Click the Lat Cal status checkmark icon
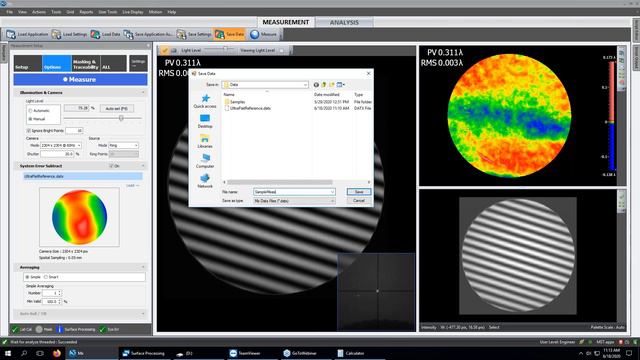Image resolution: width=640 pixels, height=360 pixels. point(15,329)
